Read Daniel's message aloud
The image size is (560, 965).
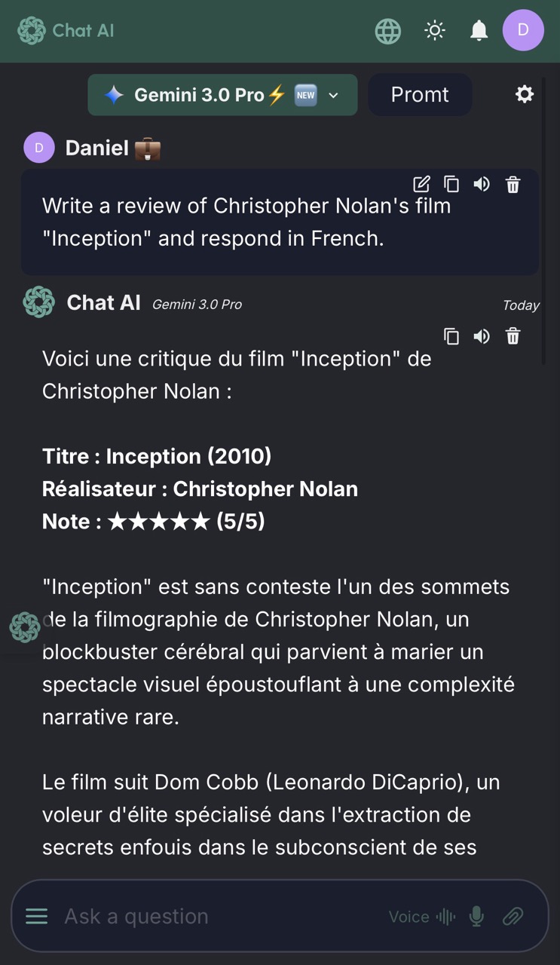point(482,184)
